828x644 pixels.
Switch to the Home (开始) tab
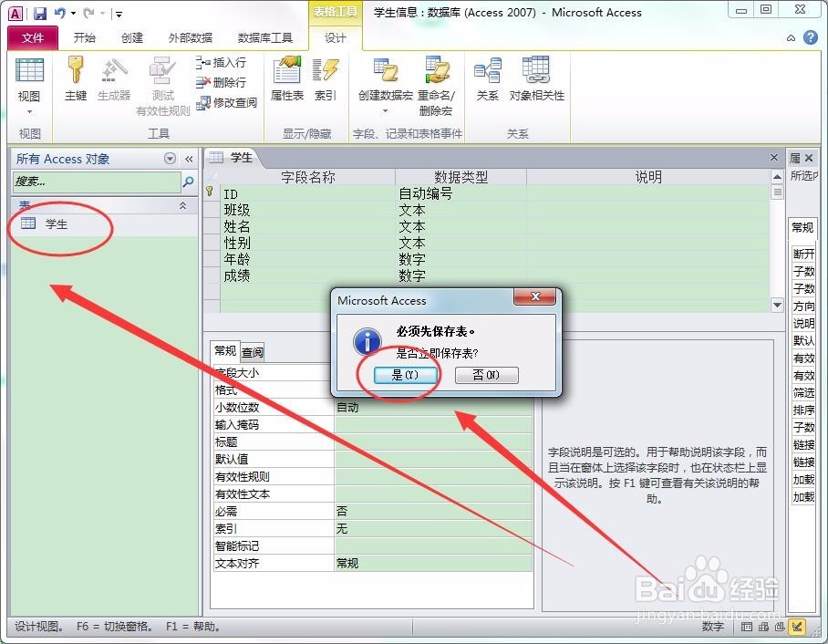(85, 37)
